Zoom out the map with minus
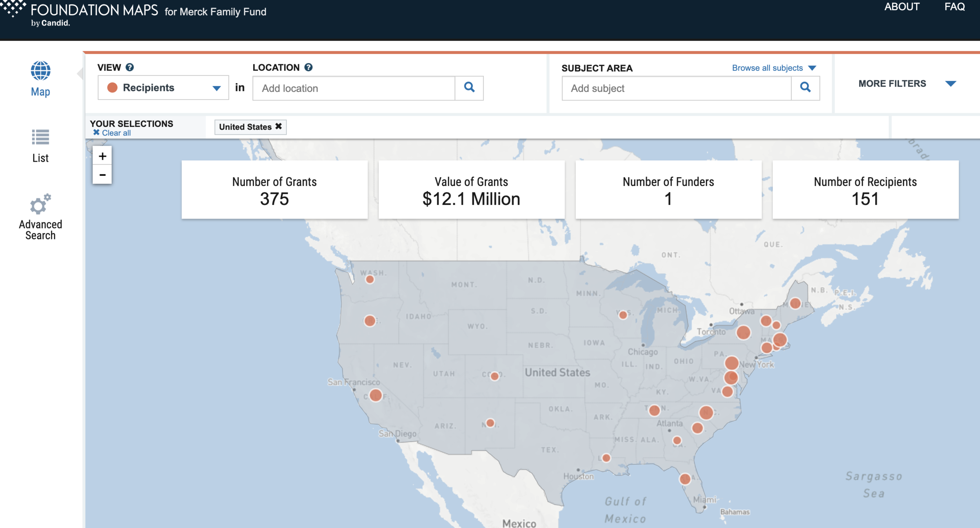980x528 pixels. pos(102,175)
